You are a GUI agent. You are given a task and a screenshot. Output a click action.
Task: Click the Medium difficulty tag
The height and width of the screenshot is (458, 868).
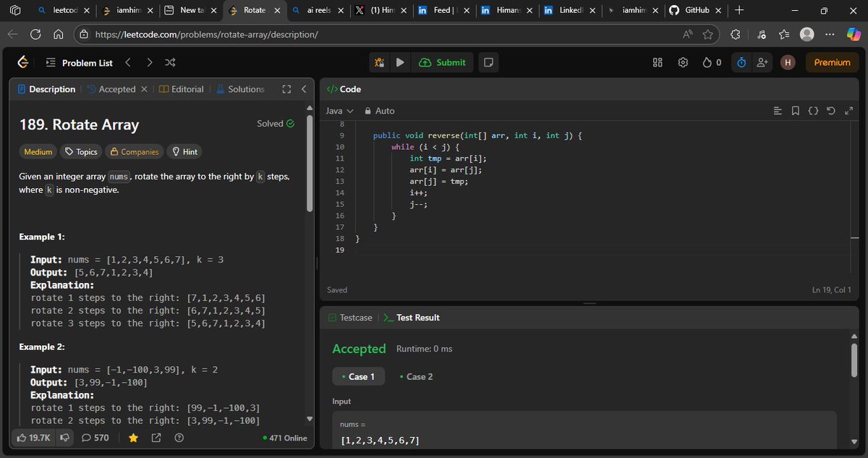pos(38,152)
